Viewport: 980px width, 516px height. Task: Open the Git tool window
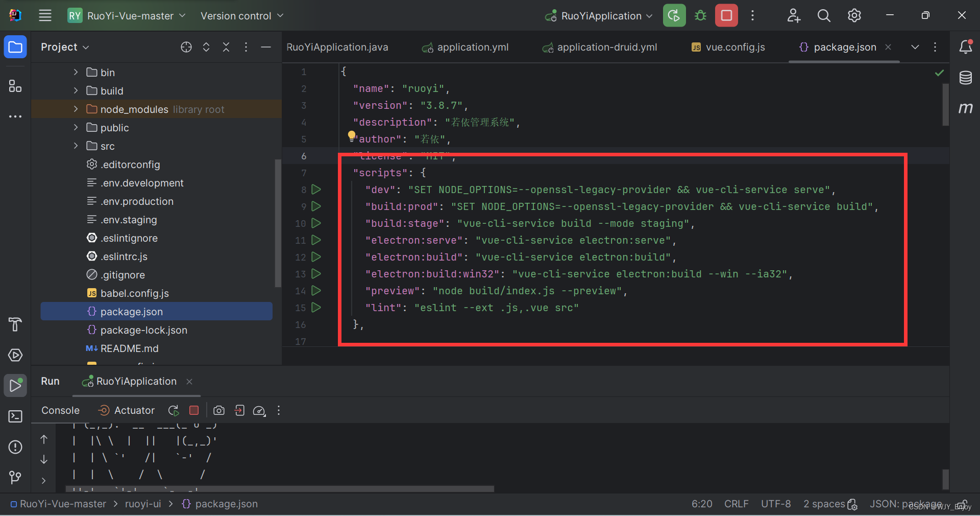click(15, 478)
